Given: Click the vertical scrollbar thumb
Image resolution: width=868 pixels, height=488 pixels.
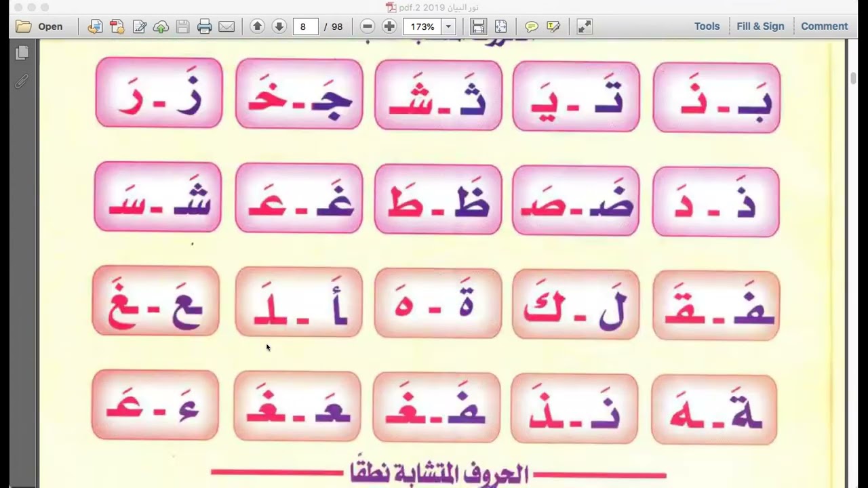Looking at the screenshot, I should coord(854,77).
